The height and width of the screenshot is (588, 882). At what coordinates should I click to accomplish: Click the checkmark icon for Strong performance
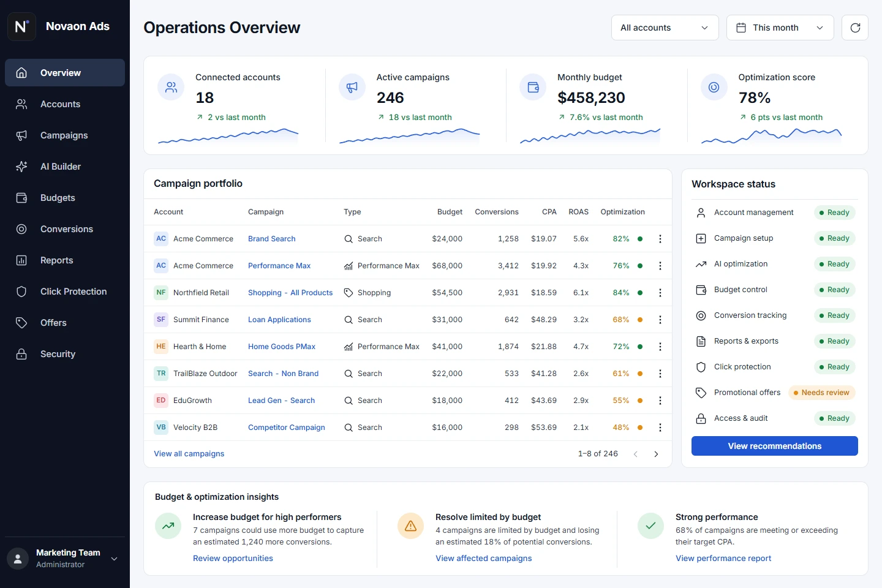[651, 526]
